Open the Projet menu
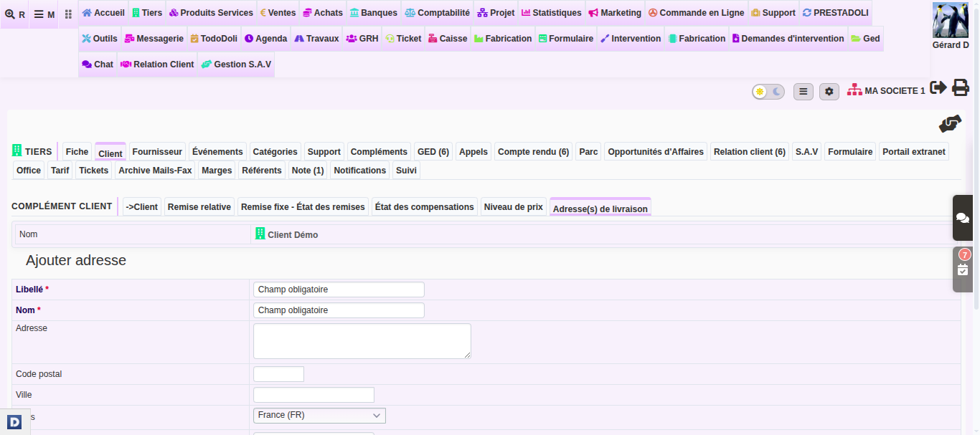980x435 pixels. click(x=496, y=13)
